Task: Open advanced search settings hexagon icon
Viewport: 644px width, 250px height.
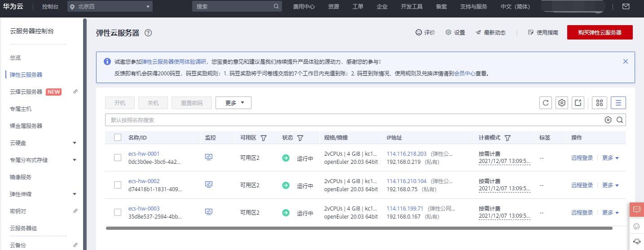Action: click(608, 120)
